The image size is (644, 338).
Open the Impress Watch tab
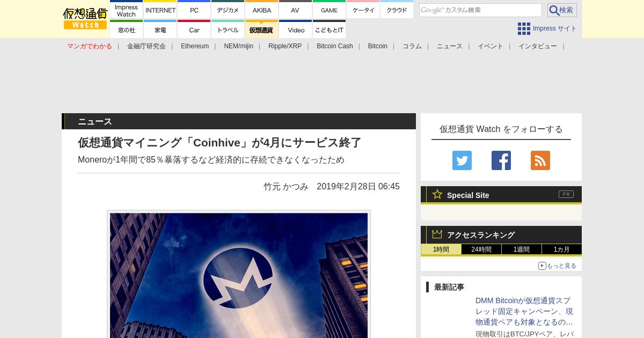click(x=126, y=10)
